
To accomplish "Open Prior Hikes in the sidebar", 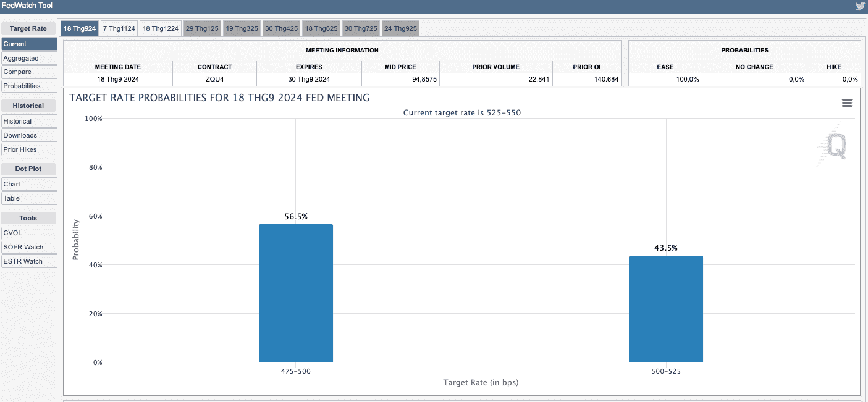I will 29,150.
